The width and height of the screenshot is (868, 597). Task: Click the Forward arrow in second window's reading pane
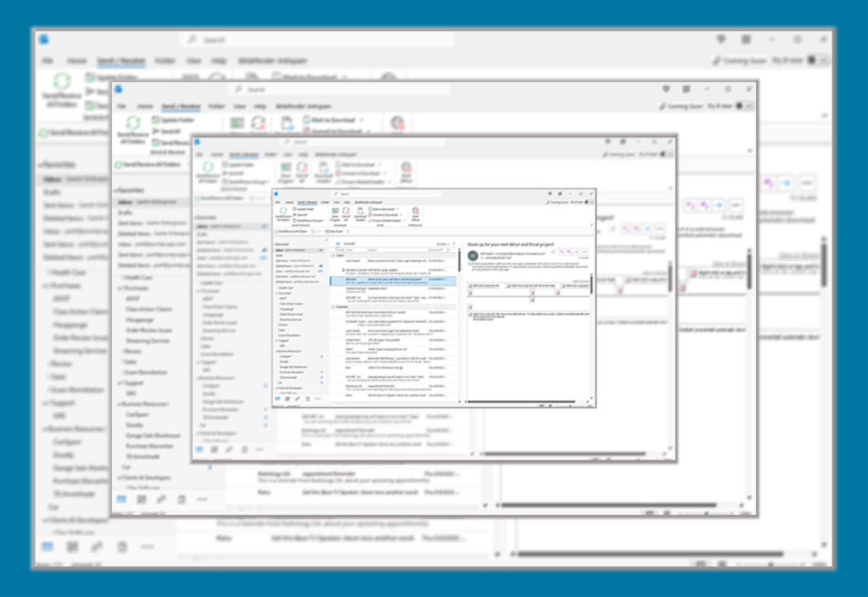719,205
